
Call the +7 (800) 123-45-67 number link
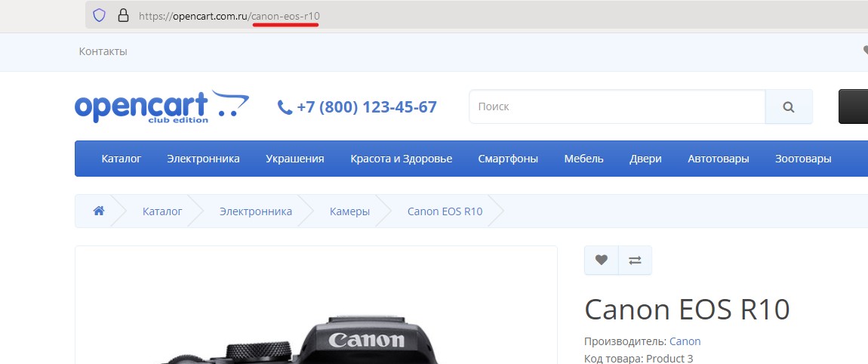point(367,107)
